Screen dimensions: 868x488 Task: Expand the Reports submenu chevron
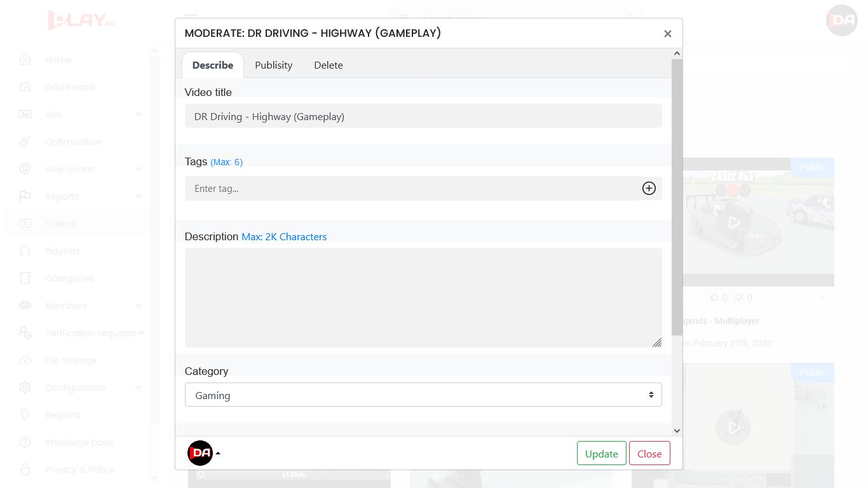[x=139, y=196]
